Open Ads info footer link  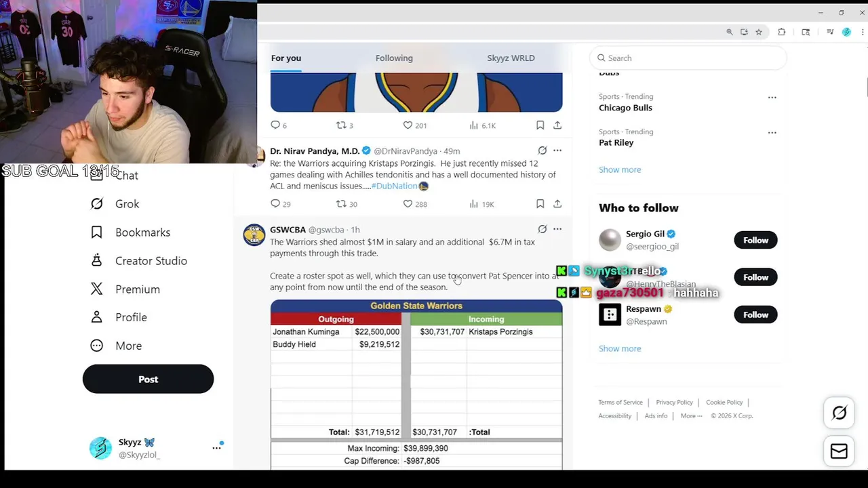(656, 416)
